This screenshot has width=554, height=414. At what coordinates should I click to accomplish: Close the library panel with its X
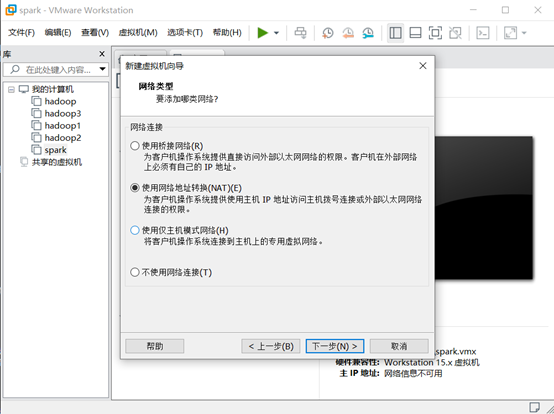point(102,54)
